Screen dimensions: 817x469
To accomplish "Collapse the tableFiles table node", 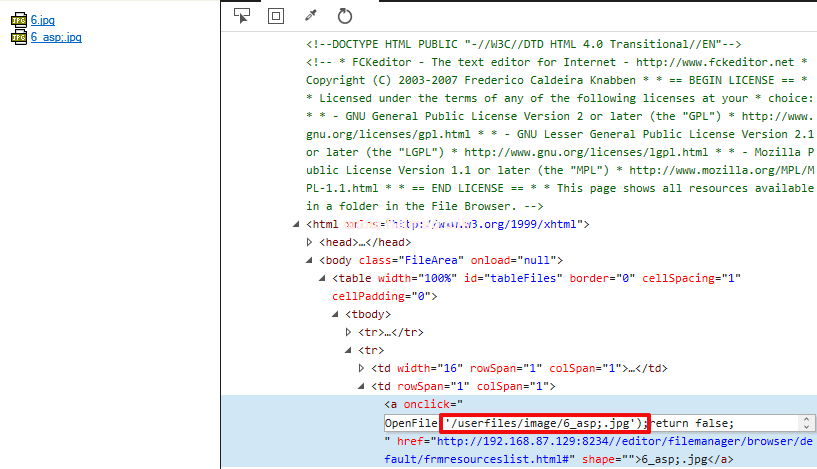I will click(x=323, y=278).
